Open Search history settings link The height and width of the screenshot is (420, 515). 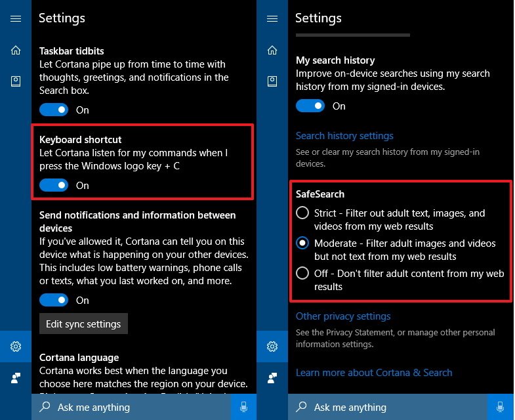pos(344,136)
